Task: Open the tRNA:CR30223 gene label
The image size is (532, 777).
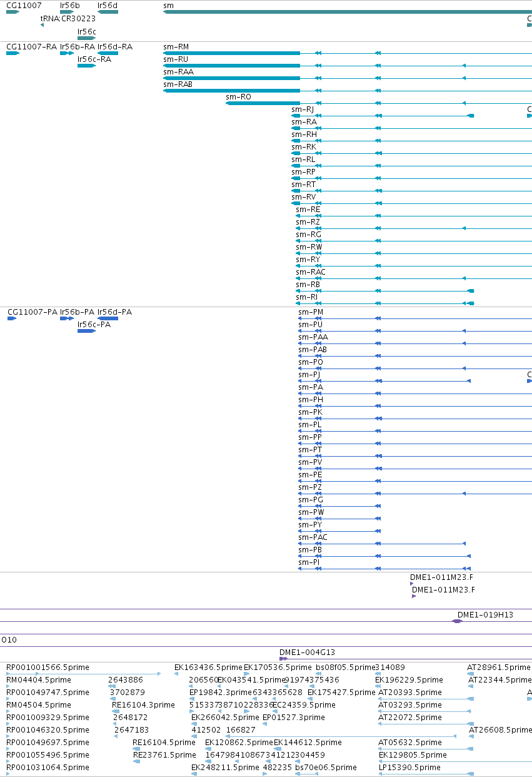Action: point(68,19)
